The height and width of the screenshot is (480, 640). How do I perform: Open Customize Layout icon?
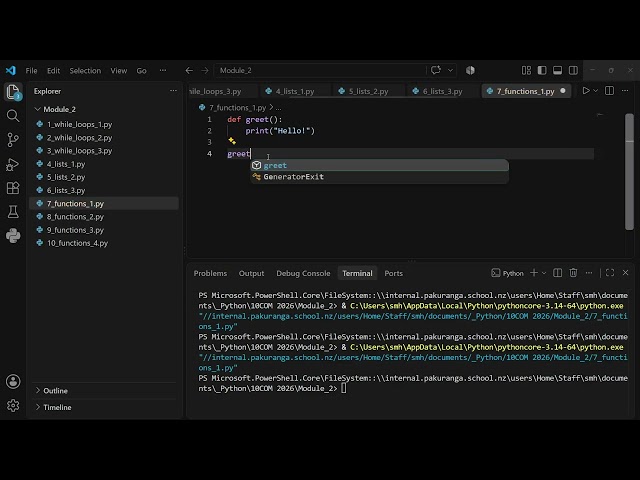(x=527, y=70)
